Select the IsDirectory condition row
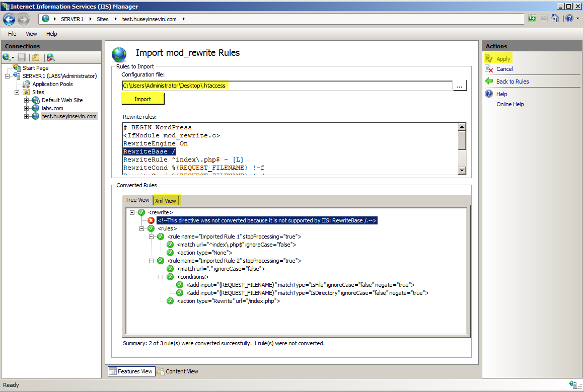This screenshot has width=584, height=392. [x=307, y=293]
